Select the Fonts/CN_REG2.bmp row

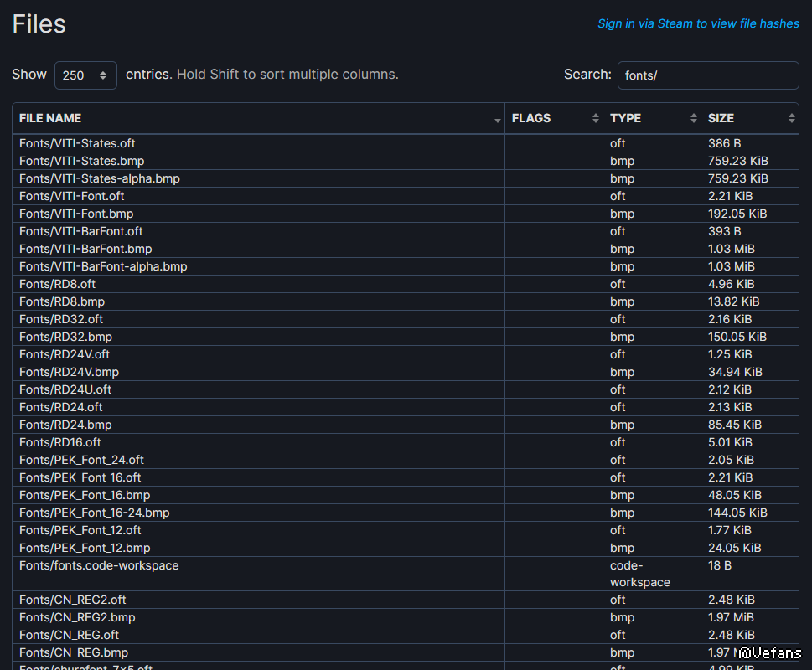point(77,617)
